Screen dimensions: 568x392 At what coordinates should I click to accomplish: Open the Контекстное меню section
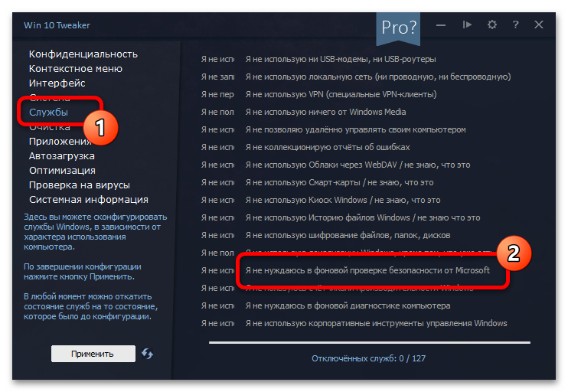(76, 68)
